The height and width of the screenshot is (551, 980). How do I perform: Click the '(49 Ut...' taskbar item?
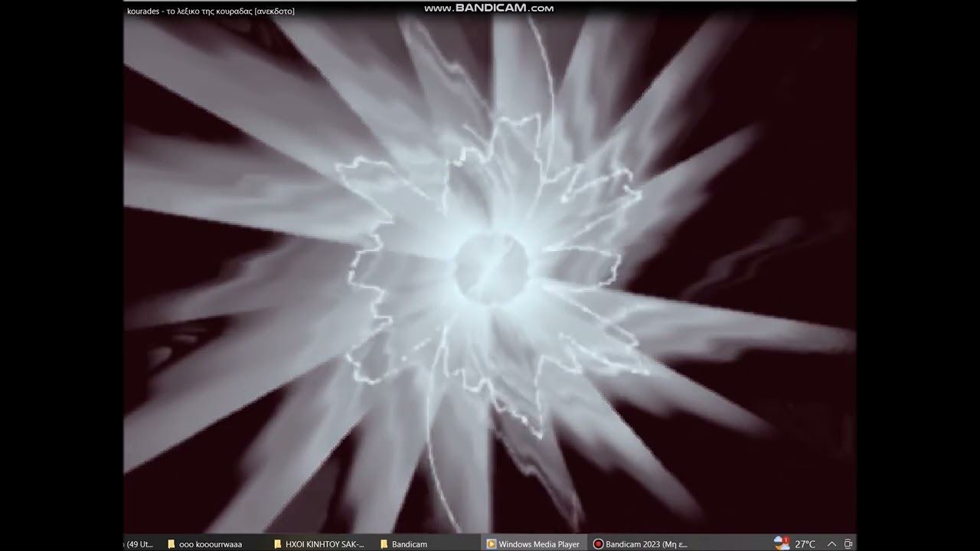(140, 544)
